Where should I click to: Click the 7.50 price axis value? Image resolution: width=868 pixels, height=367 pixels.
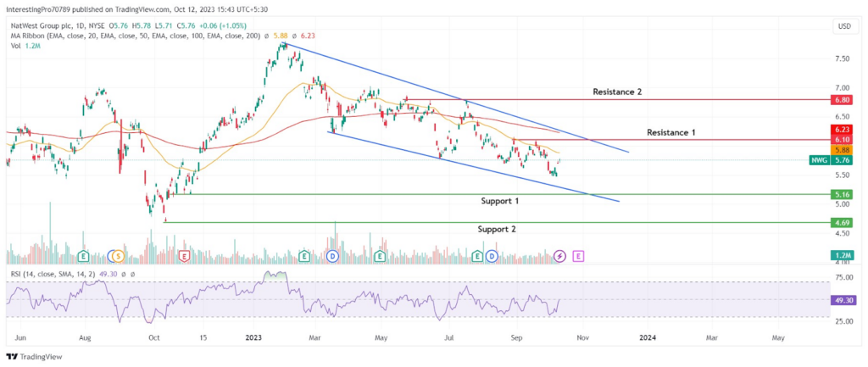[843, 58]
